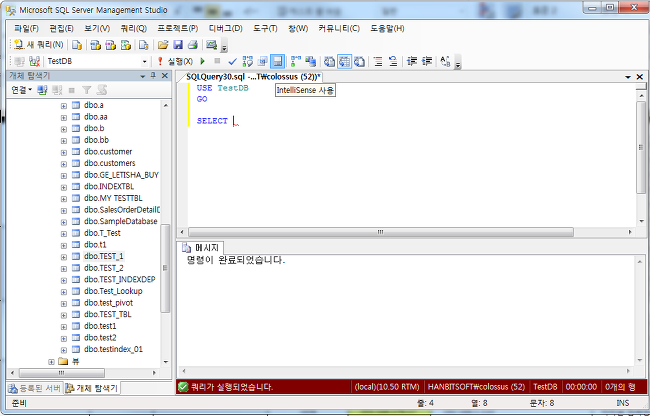650x416 pixels.
Task: Select the SQLQuery30.sql document tab
Action: click(252, 77)
